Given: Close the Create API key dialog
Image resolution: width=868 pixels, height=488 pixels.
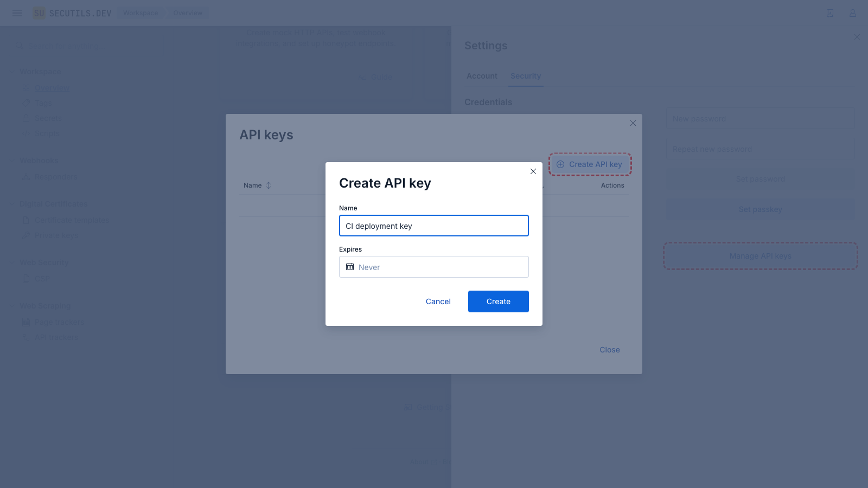Looking at the screenshot, I should 533,171.
